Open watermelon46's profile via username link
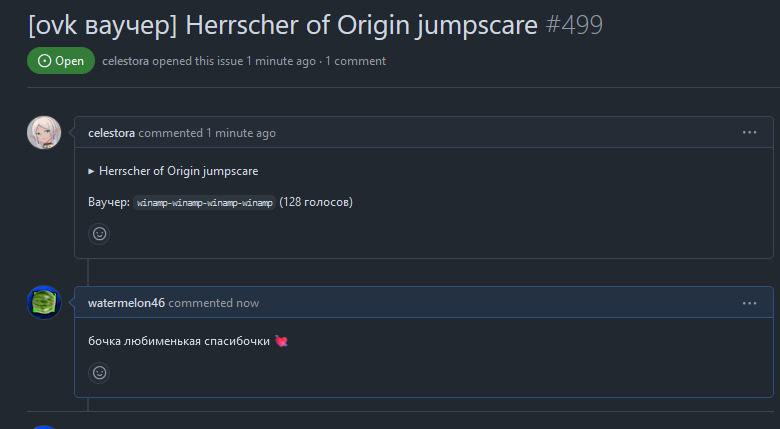 (x=126, y=303)
